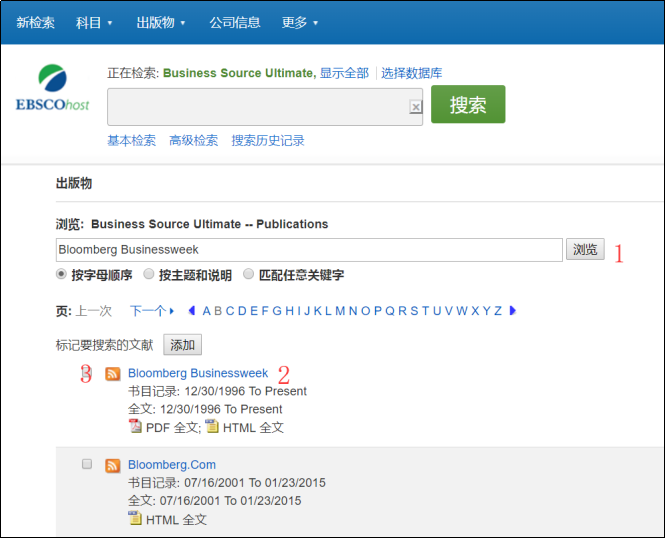Screen dimensions: 665x539
Task: Jump to letter H publications
Action: (x=290, y=311)
